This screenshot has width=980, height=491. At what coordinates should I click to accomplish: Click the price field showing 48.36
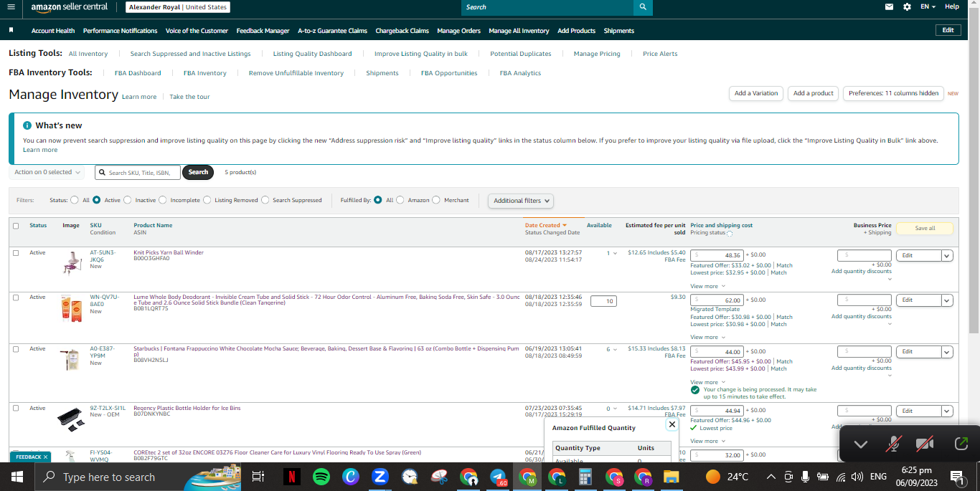click(x=717, y=255)
